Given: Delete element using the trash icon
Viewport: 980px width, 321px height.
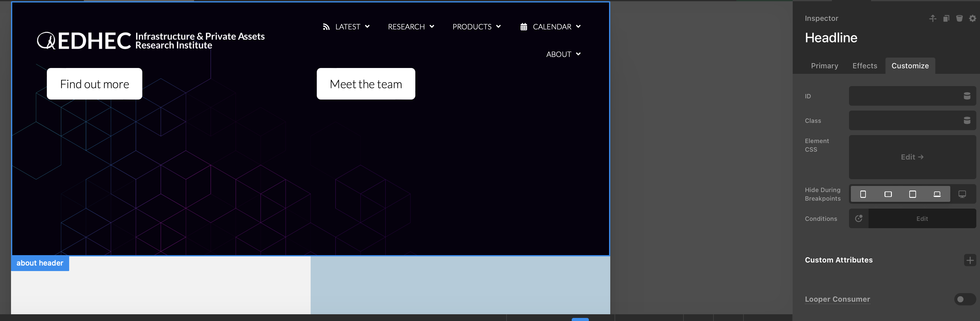Looking at the screenshot, I should [959, 18].
